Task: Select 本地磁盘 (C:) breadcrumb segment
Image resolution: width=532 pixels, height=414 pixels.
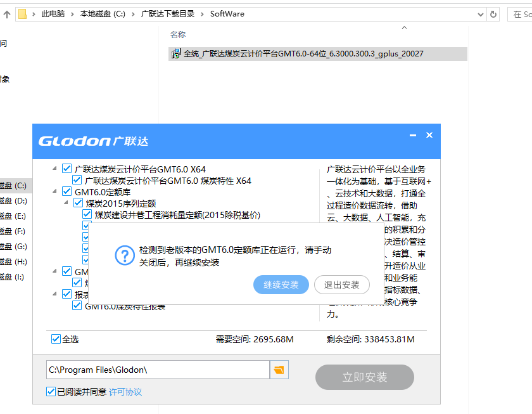Action: click(103, 14)
